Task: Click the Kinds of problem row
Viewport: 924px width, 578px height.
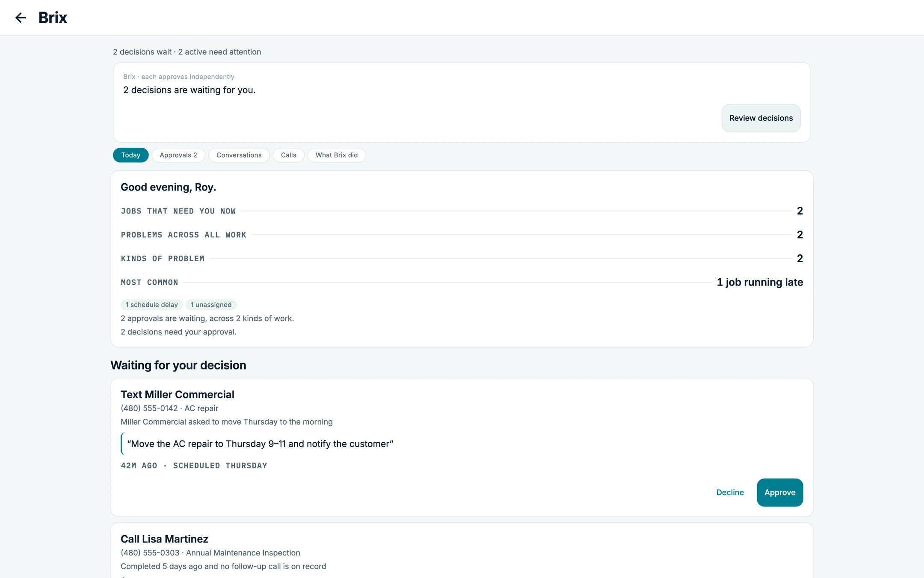Action: click(462, 259)
